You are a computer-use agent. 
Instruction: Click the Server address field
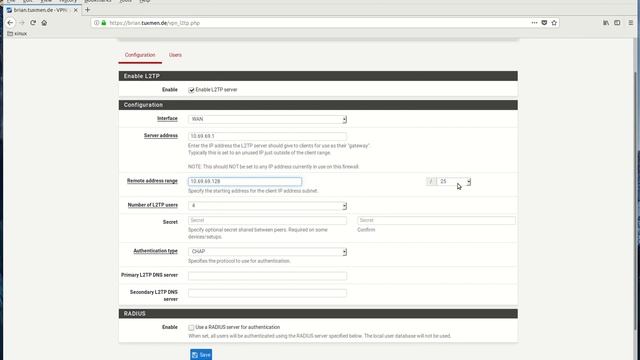click(x=267, y=136)
